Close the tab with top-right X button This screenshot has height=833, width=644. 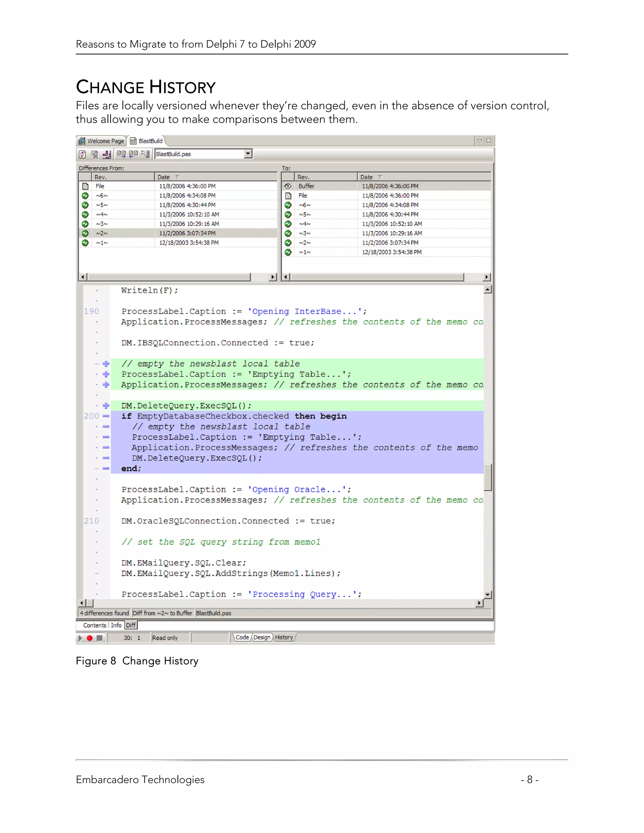[x=488, y=141]
